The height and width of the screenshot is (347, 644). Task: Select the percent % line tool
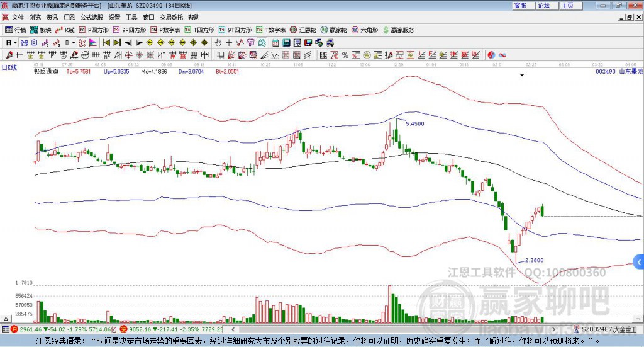click(345, 55)
